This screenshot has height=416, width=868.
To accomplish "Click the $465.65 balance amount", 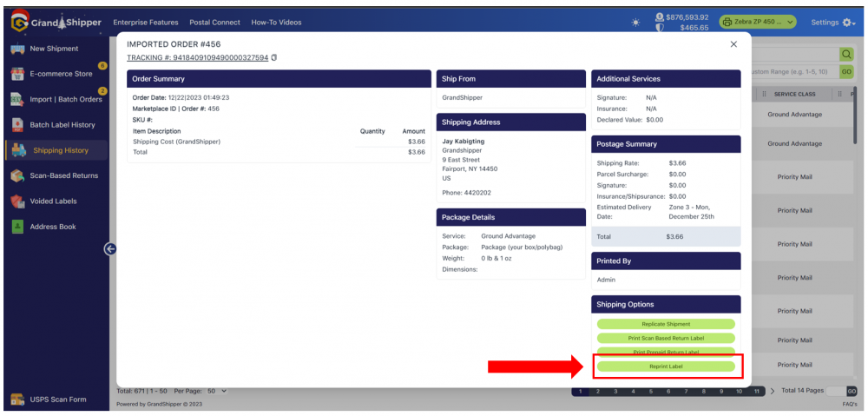I will click(694, 28).
